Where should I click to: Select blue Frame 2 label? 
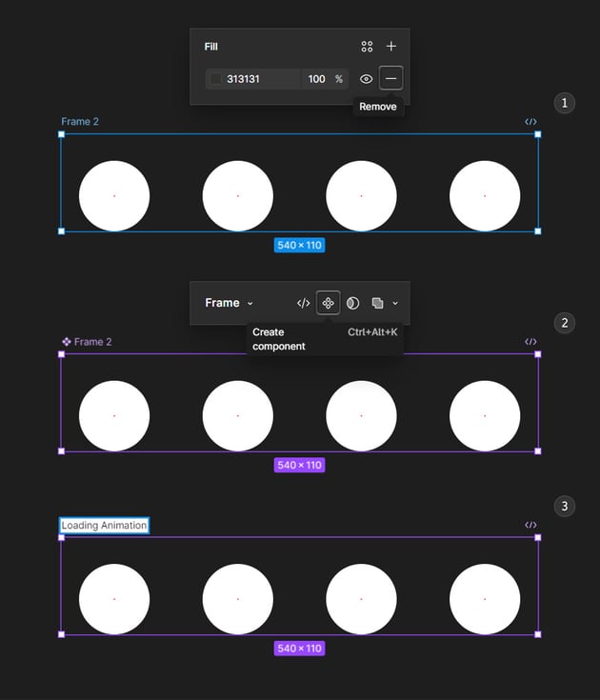(80, 122)
